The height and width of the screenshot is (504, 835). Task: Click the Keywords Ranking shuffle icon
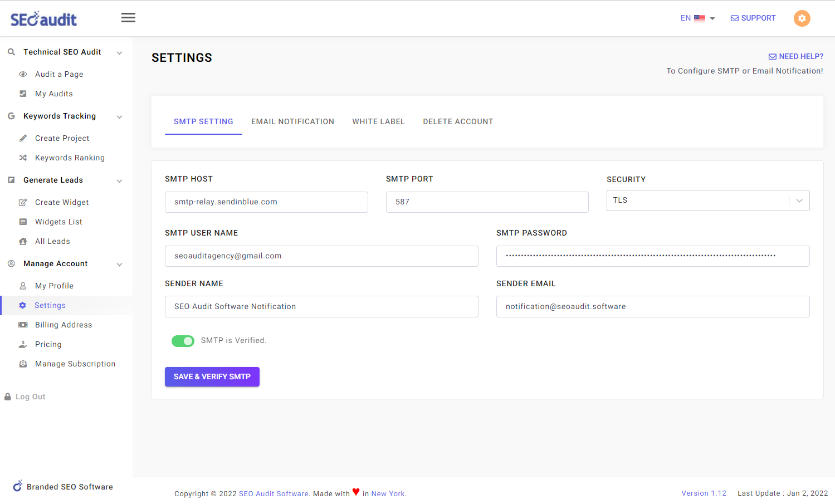(23, 158)
